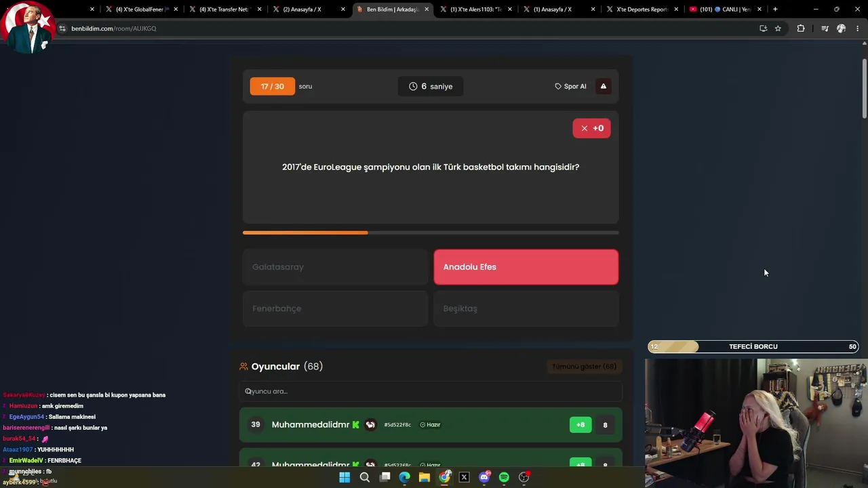
Task: Click the avatar of the rank 39 player
Action: coord(370,425)
